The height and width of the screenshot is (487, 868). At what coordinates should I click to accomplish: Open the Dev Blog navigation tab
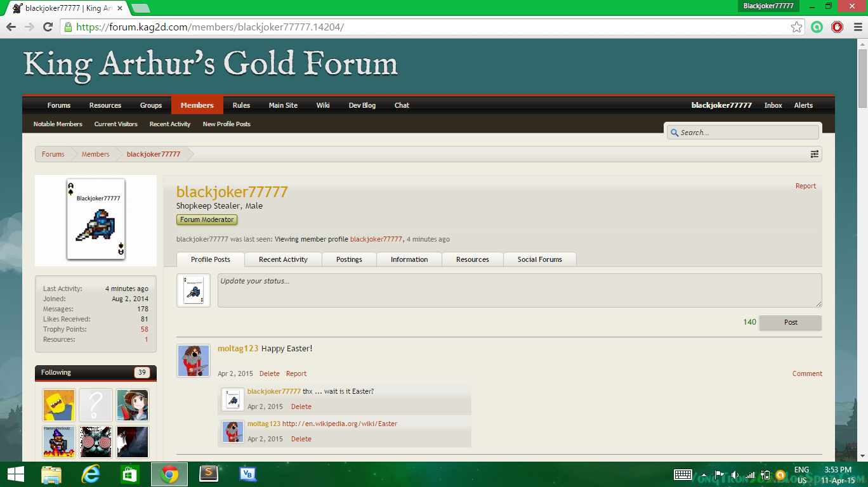362,105
